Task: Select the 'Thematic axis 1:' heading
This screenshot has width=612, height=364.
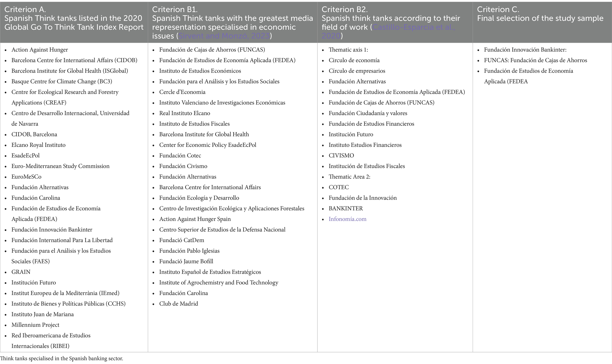Action: [348, 50]
